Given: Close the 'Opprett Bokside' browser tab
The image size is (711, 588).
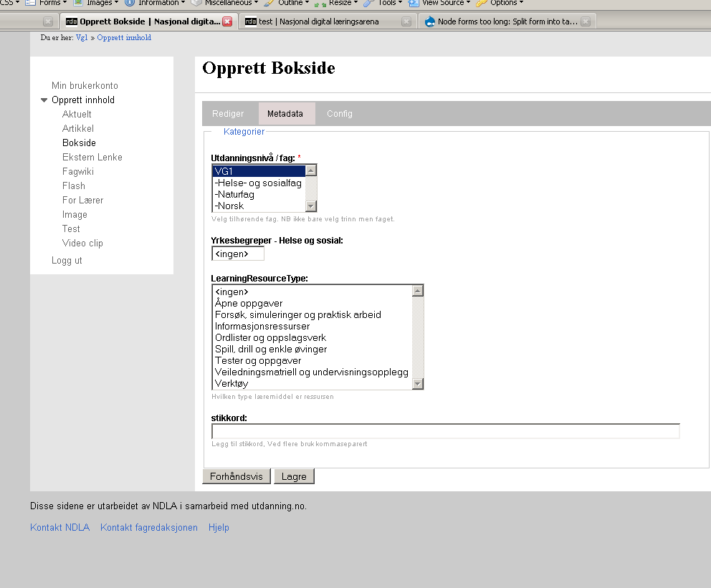Looking at the screenshot, I should (227, 21).
